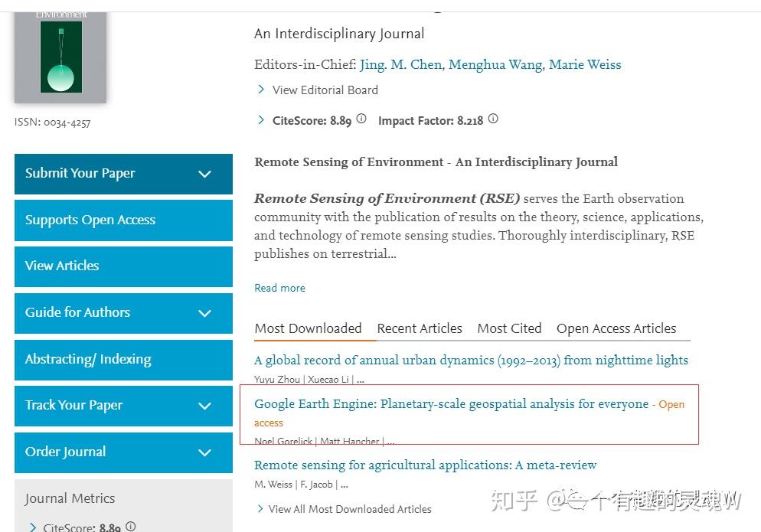The width and height of the screenshot is (761, 532).
Task: Click the Read more link
Action: tap(279, 288)
